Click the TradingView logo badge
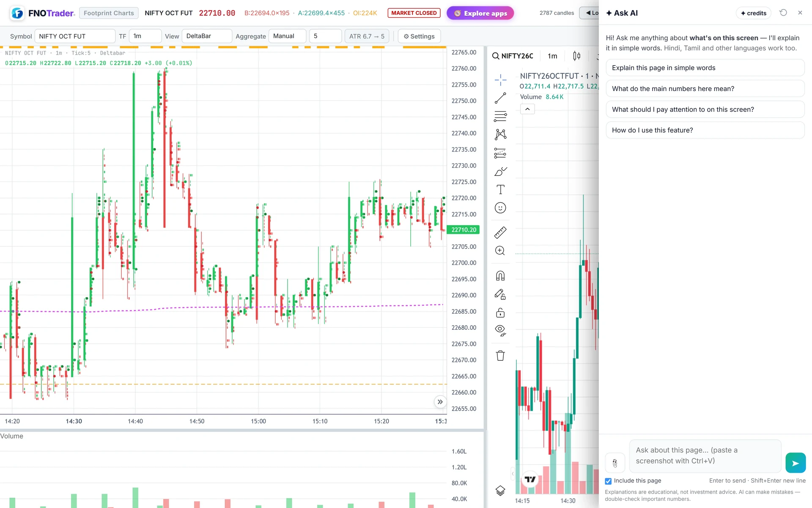This screenshot has width=812, height=508. click(x=530, y=479)
